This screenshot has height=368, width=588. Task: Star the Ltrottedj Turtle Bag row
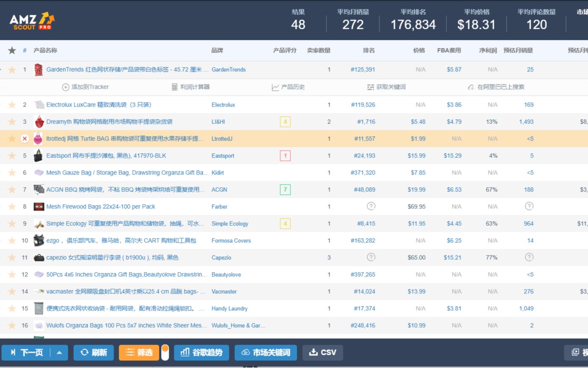click(x=12, y=139)
